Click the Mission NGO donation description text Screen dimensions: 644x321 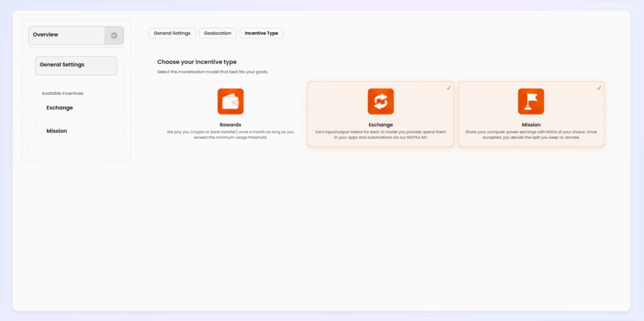click(531, 134)
